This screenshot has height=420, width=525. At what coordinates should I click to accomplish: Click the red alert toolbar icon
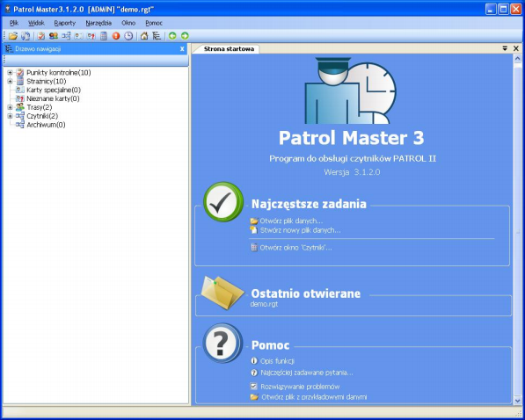point(116,36)
